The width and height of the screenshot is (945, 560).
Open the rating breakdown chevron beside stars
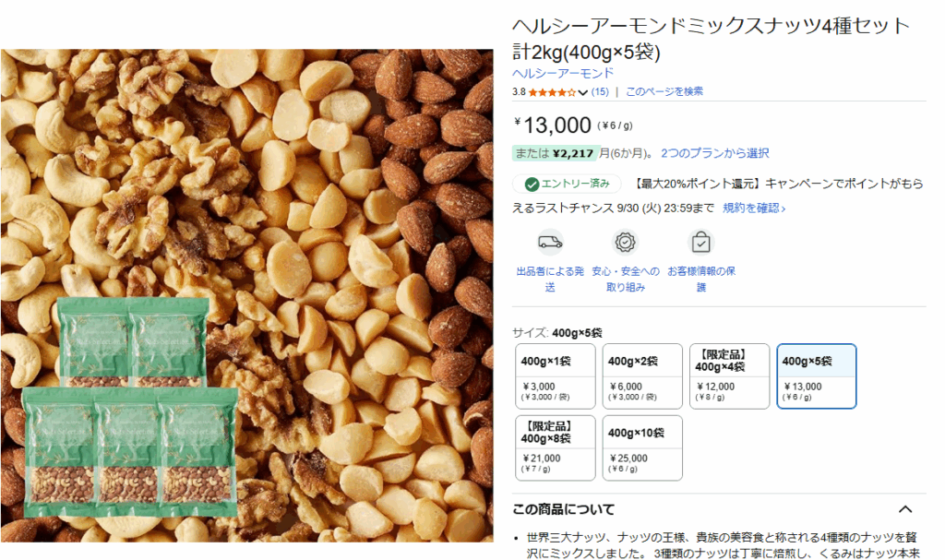pyautogui.click(x=582, y=92)
